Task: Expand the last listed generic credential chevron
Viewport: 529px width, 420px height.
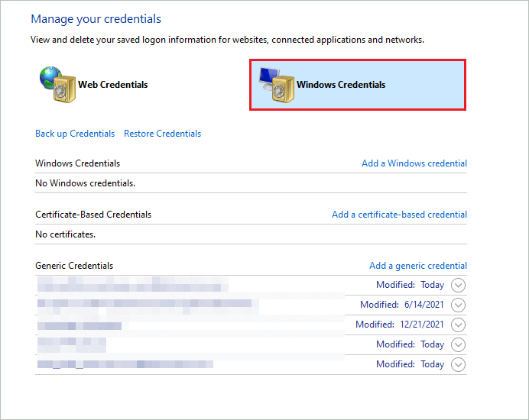Action: coord(458,365)
